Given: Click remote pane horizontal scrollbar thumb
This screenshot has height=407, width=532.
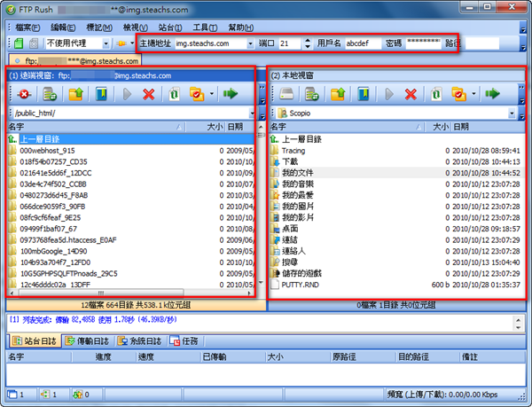Looking at the screenshot, I should (x=101, y=293).
